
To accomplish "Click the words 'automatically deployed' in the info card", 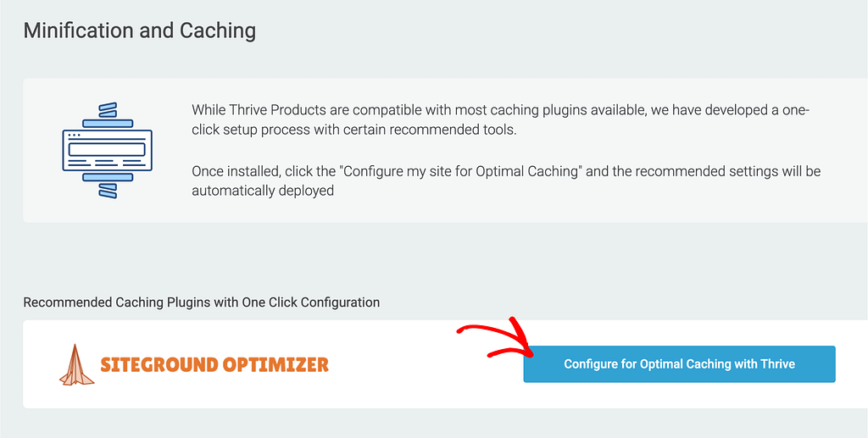I will 263,191.
